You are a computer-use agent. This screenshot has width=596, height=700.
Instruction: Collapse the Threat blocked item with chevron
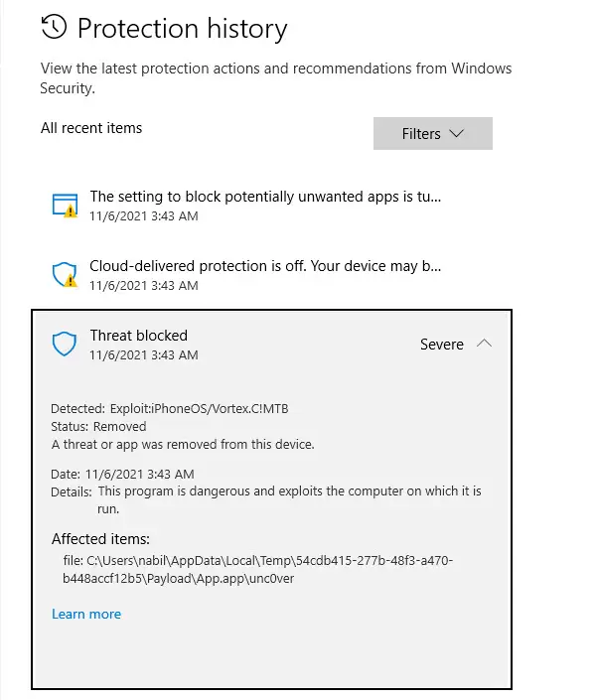pyautogui.click(x=484, y=344)
